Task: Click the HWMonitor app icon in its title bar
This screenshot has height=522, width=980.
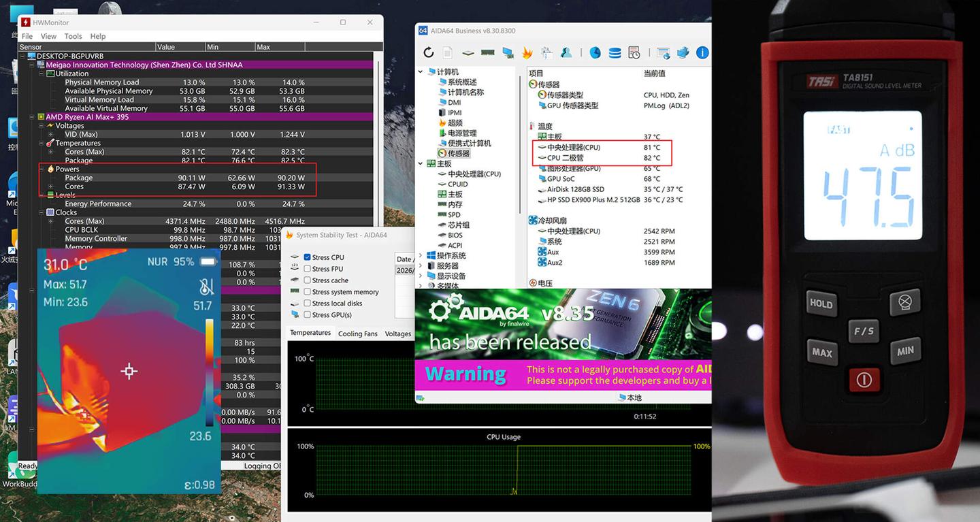Action: (x=26, y=22)
